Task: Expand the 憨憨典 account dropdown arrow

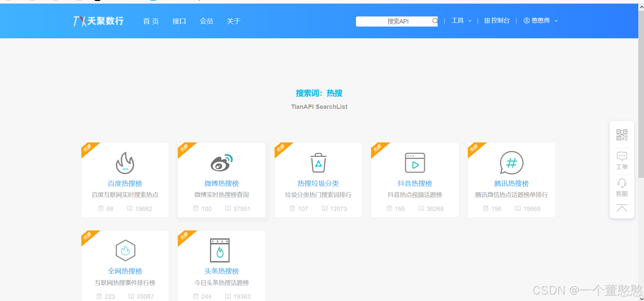Action: [556, 21]
